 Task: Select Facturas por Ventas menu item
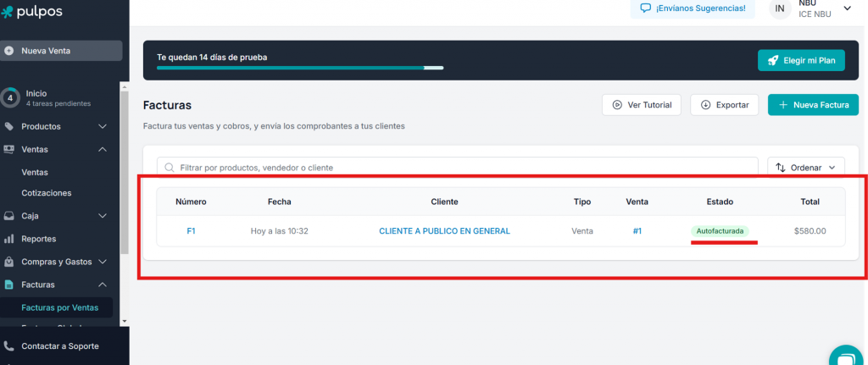click(x=59, y=307)
